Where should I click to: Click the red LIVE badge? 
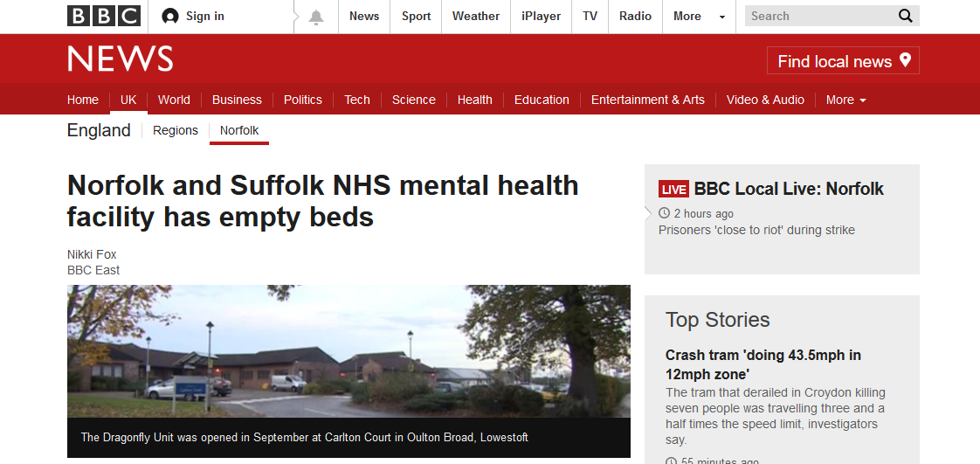pos(673,189)
